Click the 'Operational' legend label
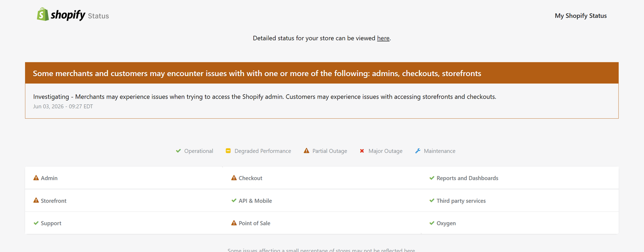The height and width of the screenshot is (252, 644). [x=199, y=151]
